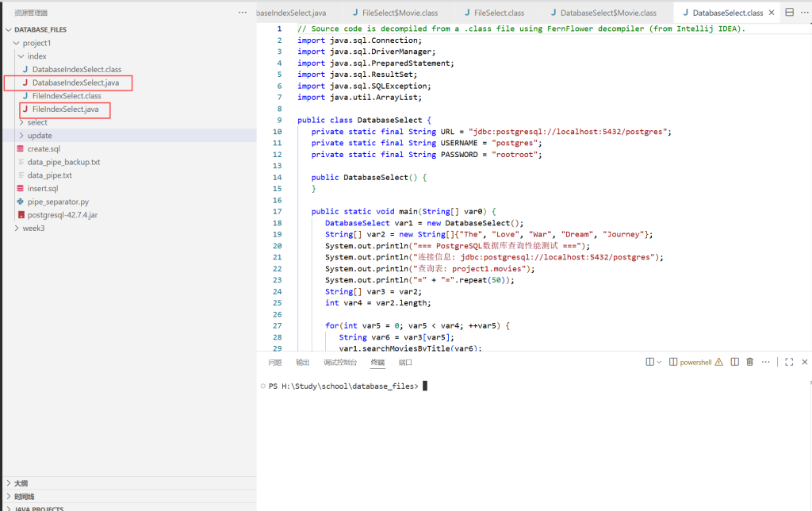Open terminal panel more actions ellipsis
The width and height of the screenshot is (812, 511).
pos(766,362)
